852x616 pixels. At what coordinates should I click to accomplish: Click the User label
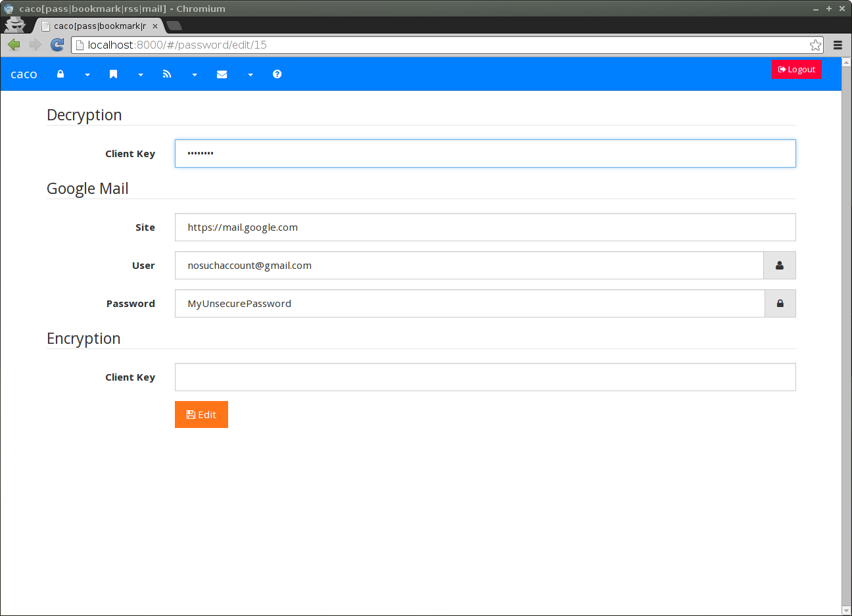(x=143, y=266)
